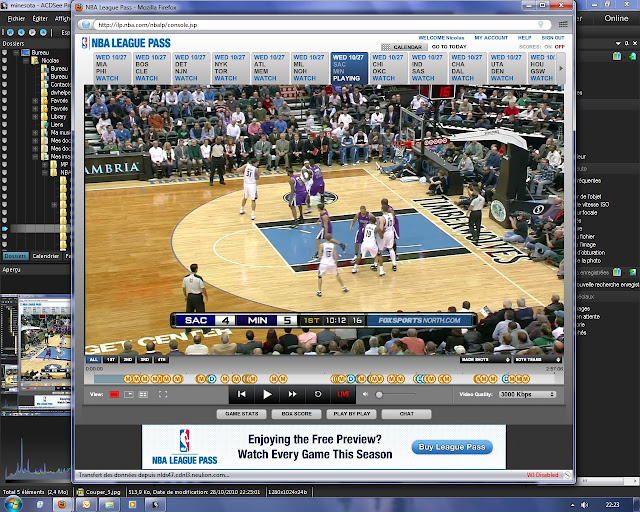640x512 pixels.
Task: Jump to LIVE broadcast
Action: (x=343, y=394)
